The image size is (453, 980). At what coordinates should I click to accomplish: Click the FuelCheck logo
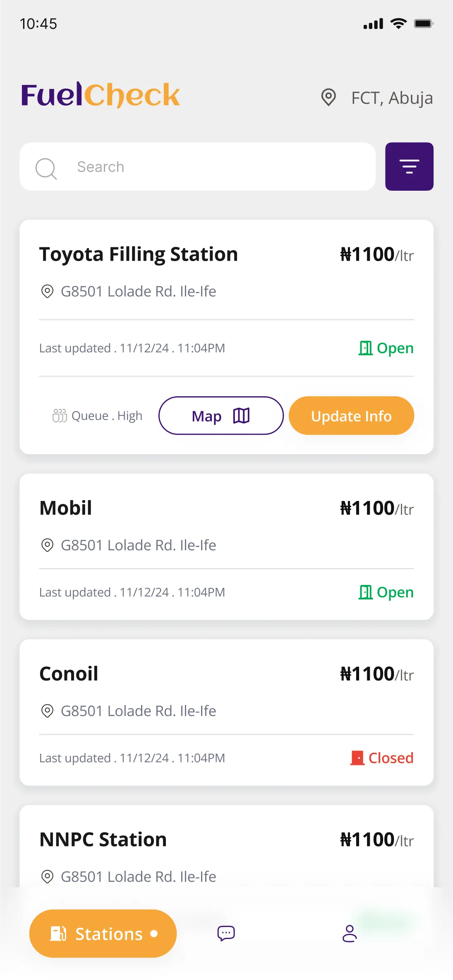coord(101,95)
